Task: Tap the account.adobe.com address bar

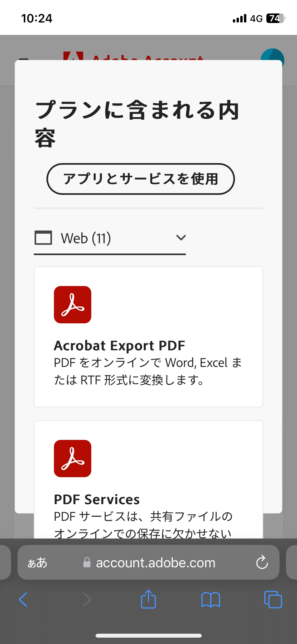Action: point(148,562)
